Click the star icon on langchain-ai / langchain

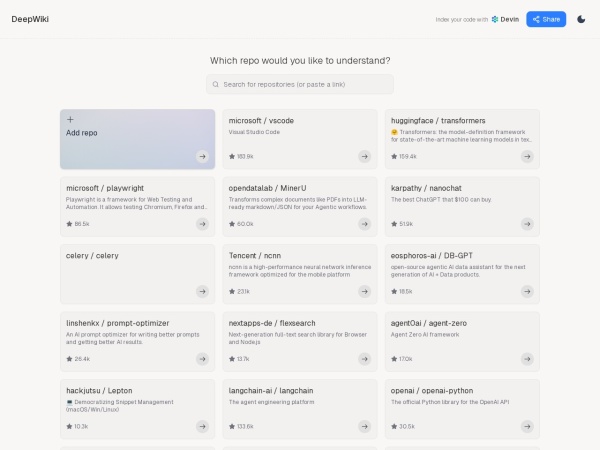click(232, 426)
